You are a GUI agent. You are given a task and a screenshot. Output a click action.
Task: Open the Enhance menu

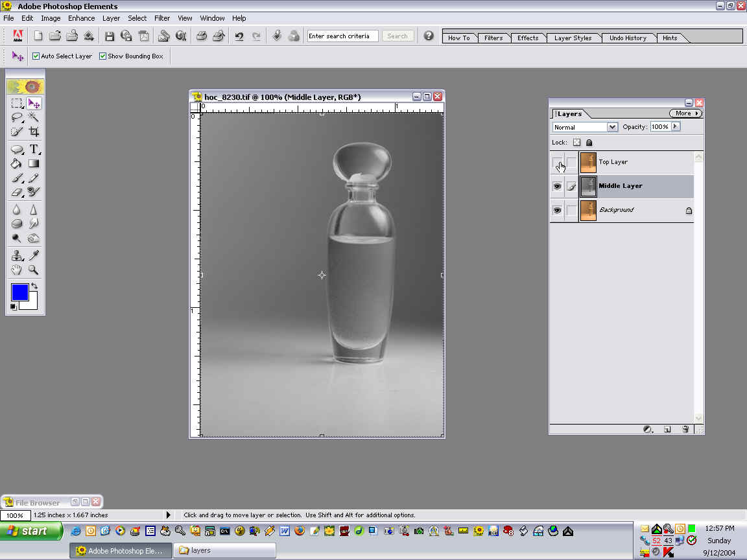pyautogui.click(x=82, y=18)
